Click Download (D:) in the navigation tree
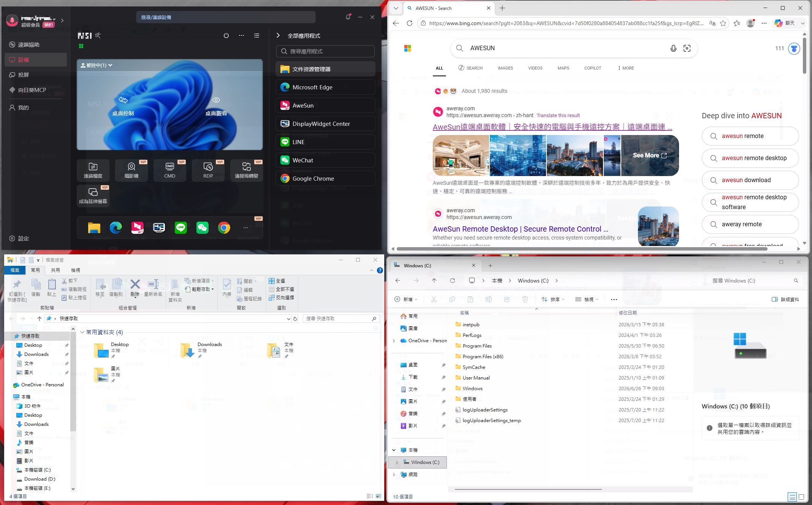812x505 pixels. pyautogui.click(x=40, y=479)
